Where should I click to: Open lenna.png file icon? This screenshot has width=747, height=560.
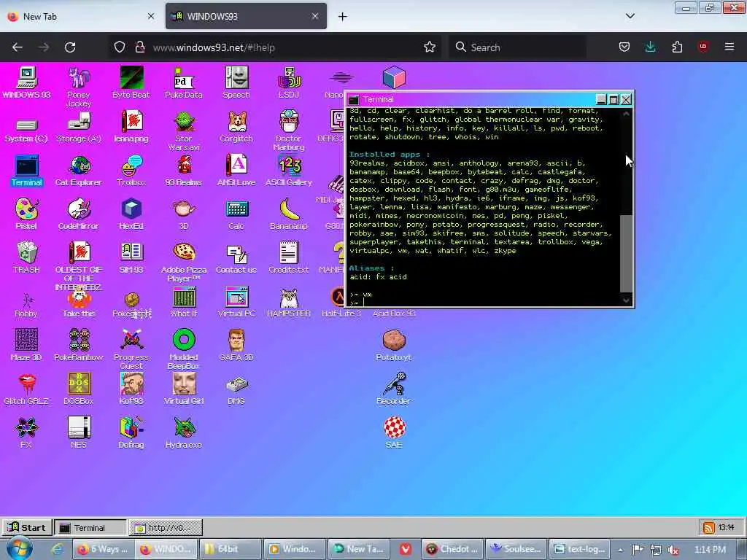click(131, 126)
